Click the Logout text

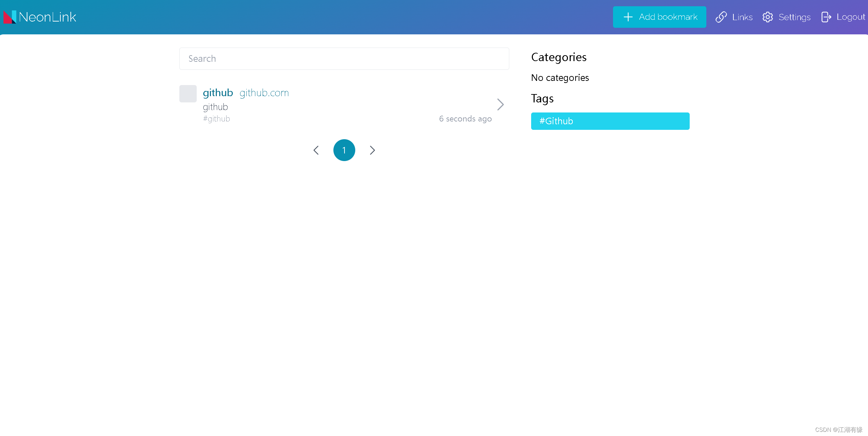pos(851,17)
